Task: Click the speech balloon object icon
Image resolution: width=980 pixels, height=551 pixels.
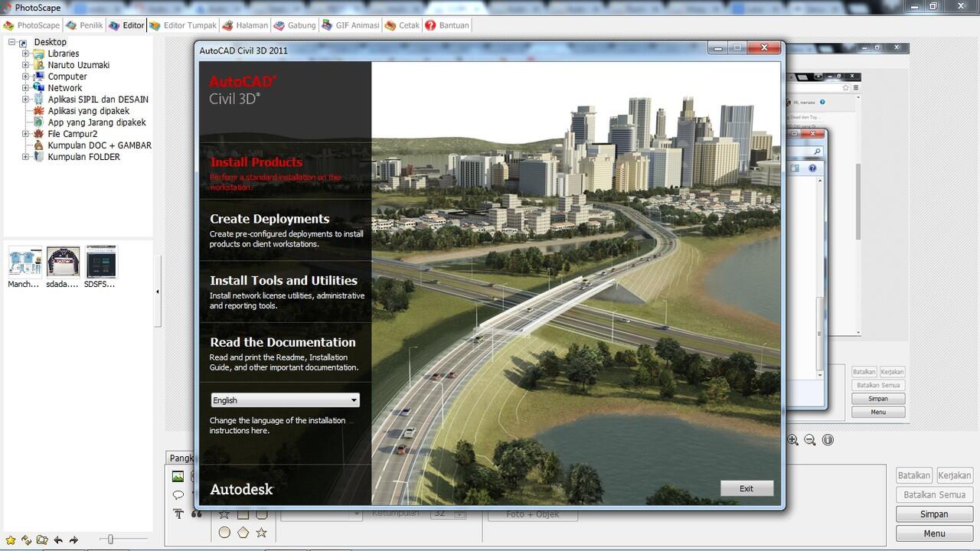Action: tap(178, 495)
